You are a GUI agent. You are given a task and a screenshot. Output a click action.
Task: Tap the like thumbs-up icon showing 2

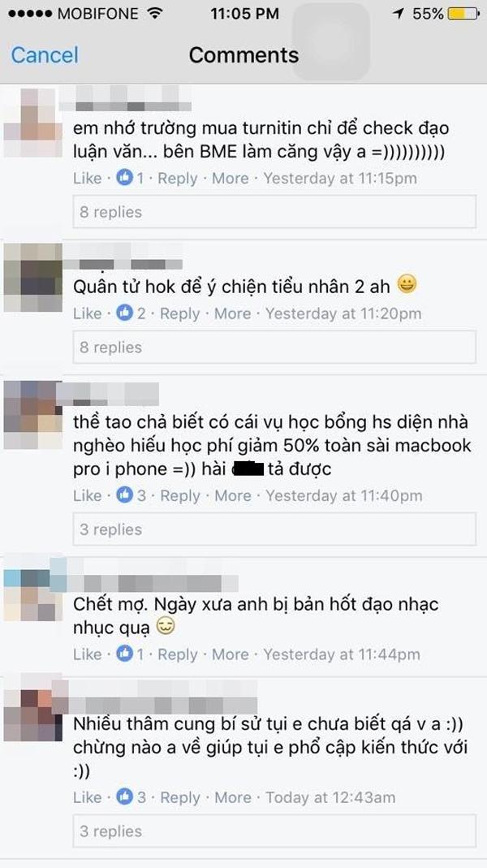(125, 313)
